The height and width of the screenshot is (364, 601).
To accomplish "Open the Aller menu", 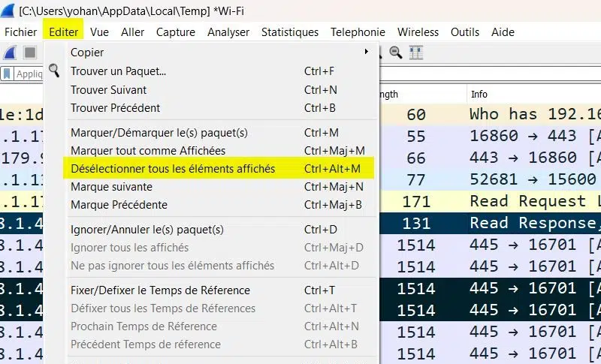I will pyautogui.click(x=133, y=32).
